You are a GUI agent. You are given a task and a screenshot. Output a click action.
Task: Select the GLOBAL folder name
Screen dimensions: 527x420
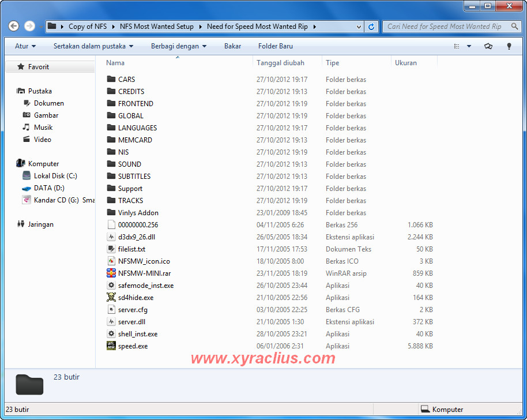point(131,116)
